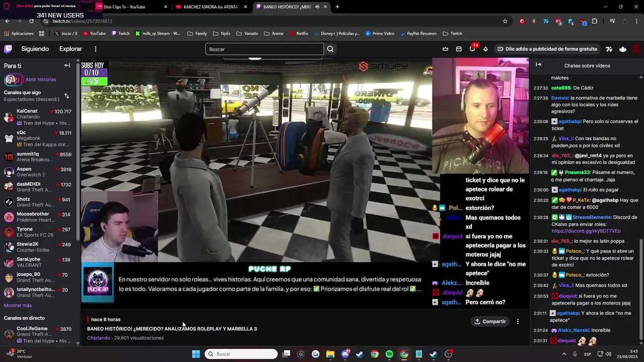Open File Explorer from taskbar
644x362 pixels.
pos(330,354)
